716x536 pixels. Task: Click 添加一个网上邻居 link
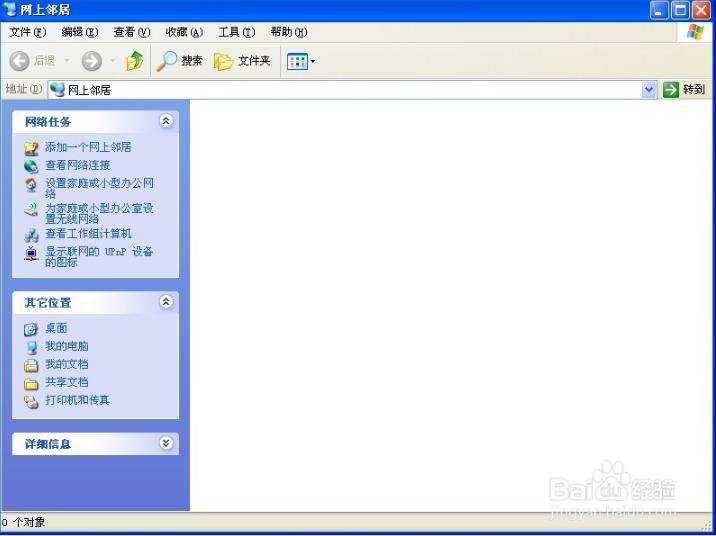[x=88, y=147]
